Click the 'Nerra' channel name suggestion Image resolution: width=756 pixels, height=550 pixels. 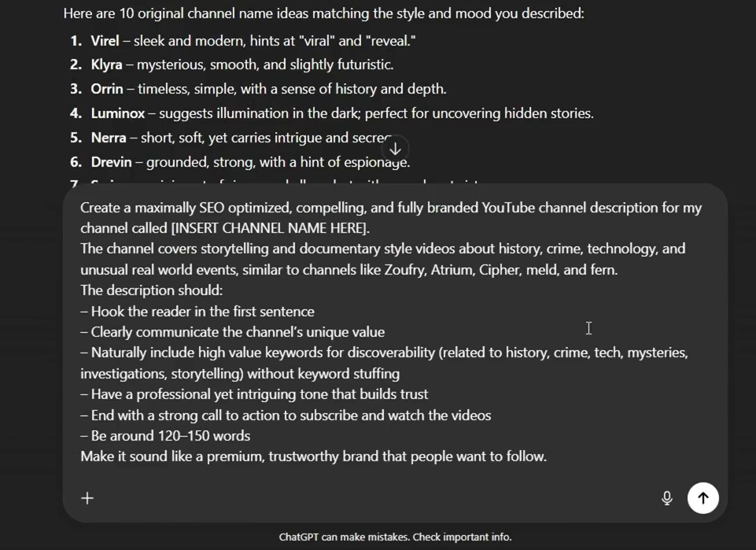109,138
